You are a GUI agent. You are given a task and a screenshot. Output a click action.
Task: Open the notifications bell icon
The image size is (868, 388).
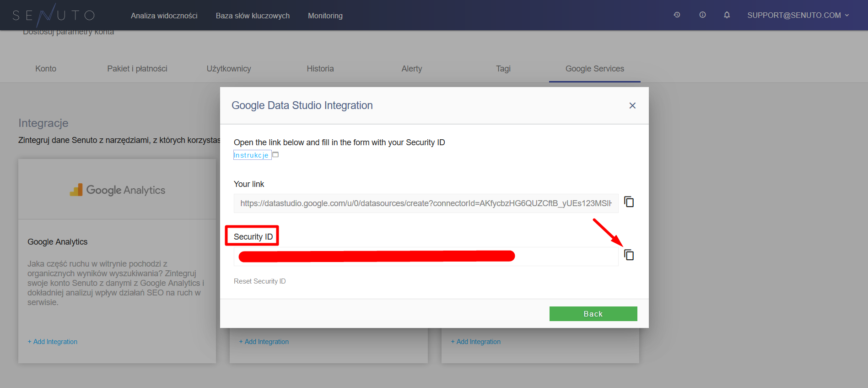pos(727,15)
